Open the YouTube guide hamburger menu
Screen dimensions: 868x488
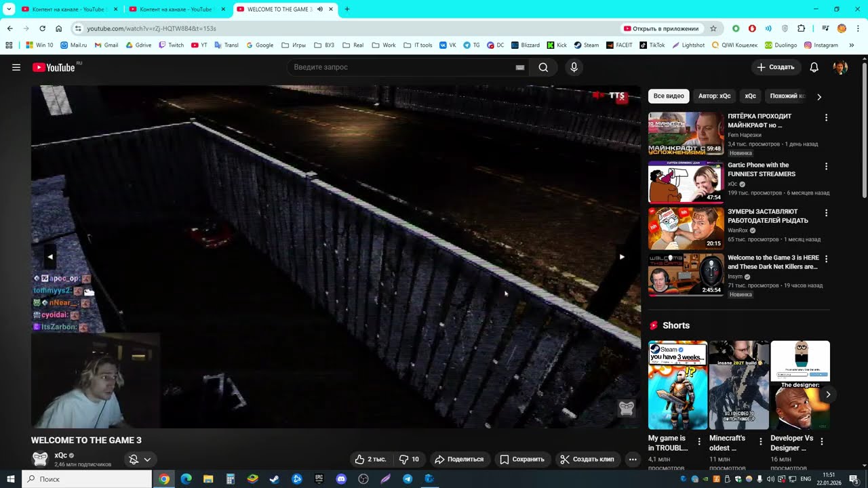16,67
